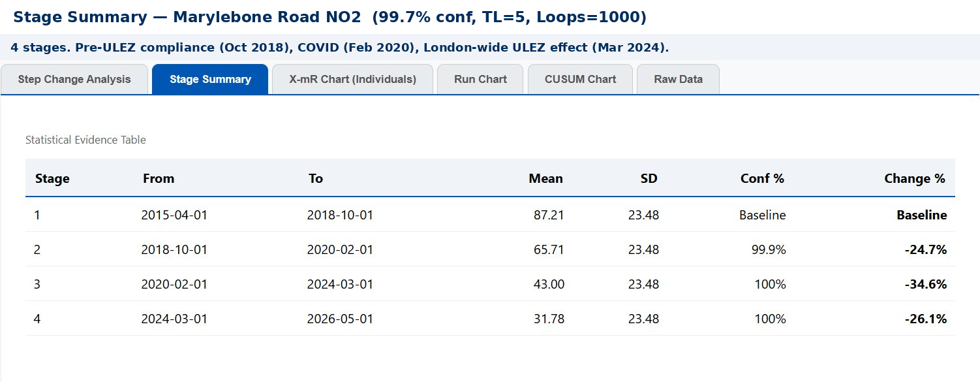Image resolution: width=980 pixels, height=382 pixels.
Task: Click the SD value in the stage 1 row
Action: point(643,215)
